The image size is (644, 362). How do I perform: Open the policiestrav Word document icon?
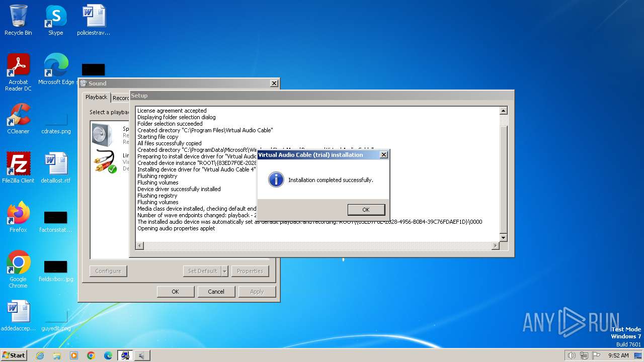tap(94, 20)
